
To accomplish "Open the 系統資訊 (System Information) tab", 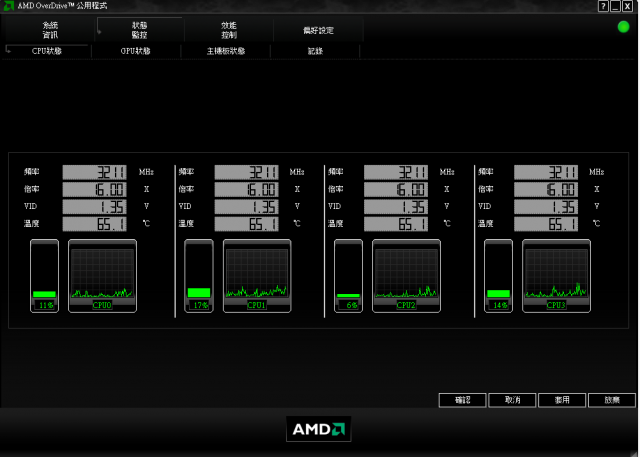I will [x=50, y=30].
